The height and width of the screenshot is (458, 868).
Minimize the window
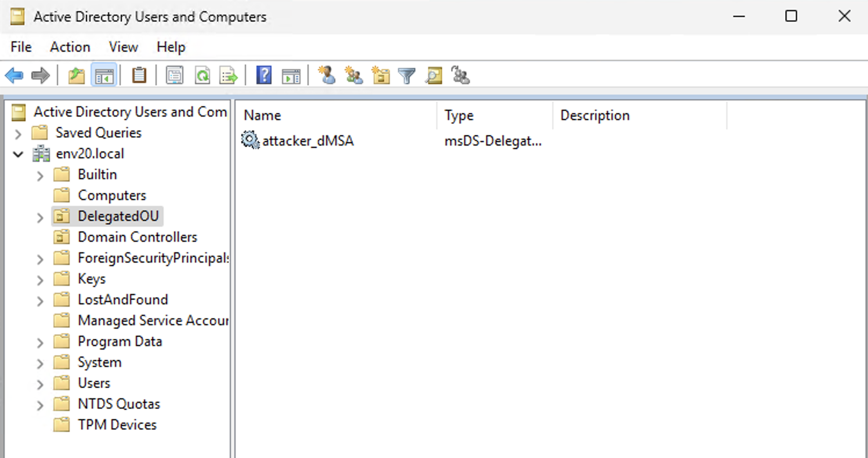[x=739, y=17]
